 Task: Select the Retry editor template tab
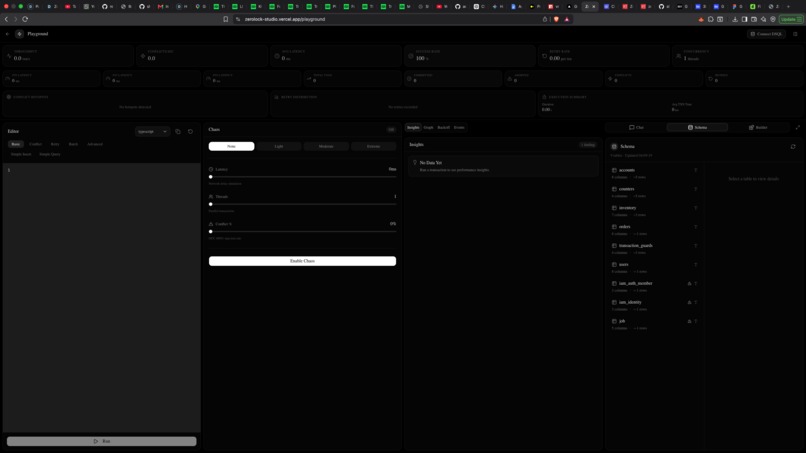coord(55,144)
